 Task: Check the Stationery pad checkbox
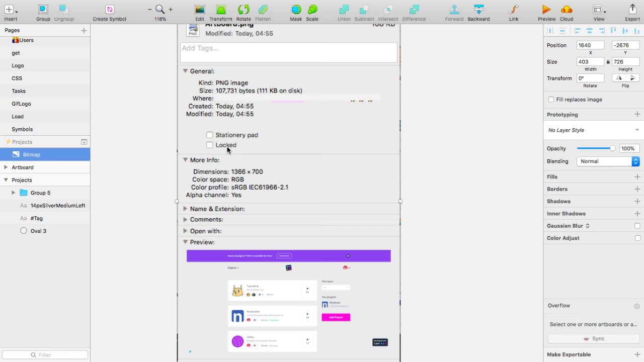coord(209,135)
